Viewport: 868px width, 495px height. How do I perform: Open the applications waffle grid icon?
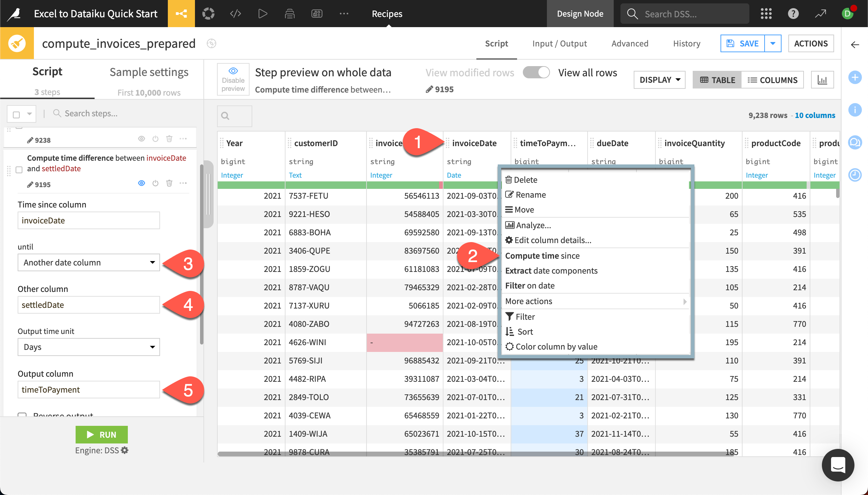click(767, 14)
